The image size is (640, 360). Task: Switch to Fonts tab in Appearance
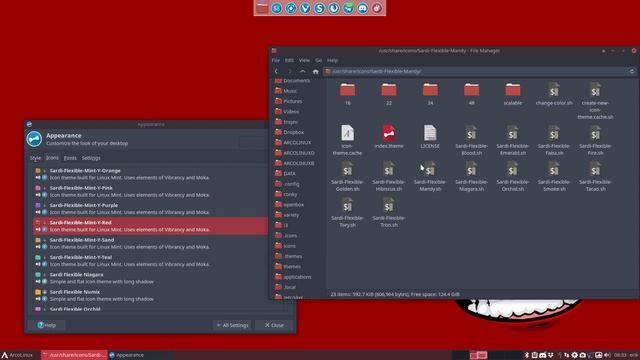point(70,158)
